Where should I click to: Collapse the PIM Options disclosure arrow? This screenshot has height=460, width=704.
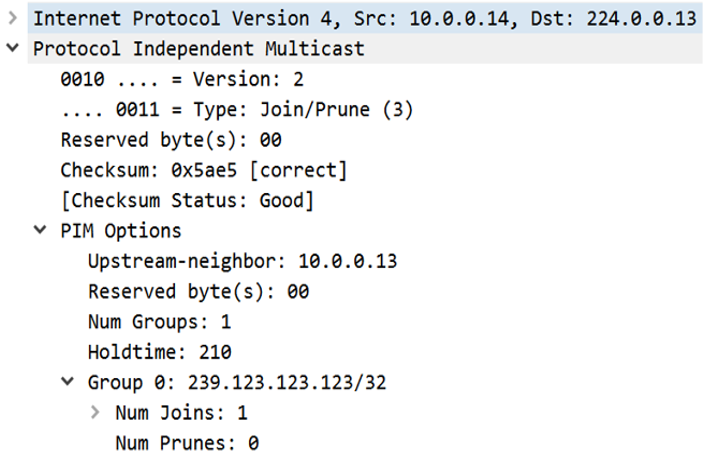pyautogui.click(x=40, y=231)
